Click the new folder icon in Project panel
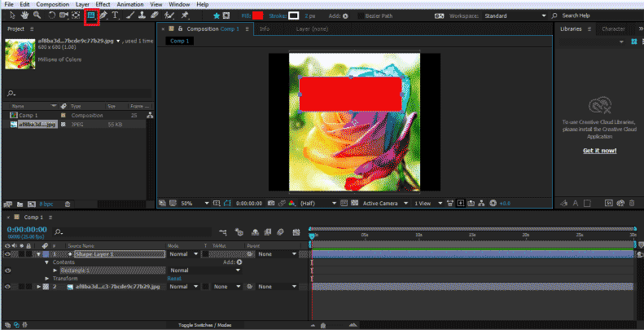Viewport: 644px width, 330px height. pyautogui.click(x=20, y=204)
